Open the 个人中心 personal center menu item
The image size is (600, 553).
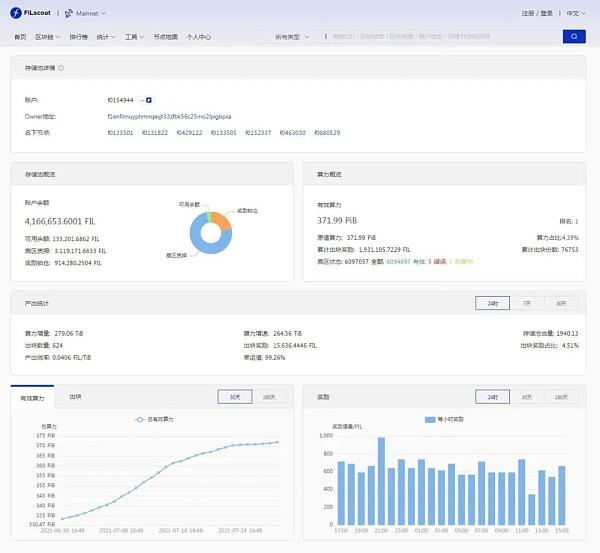coord(199,37)
